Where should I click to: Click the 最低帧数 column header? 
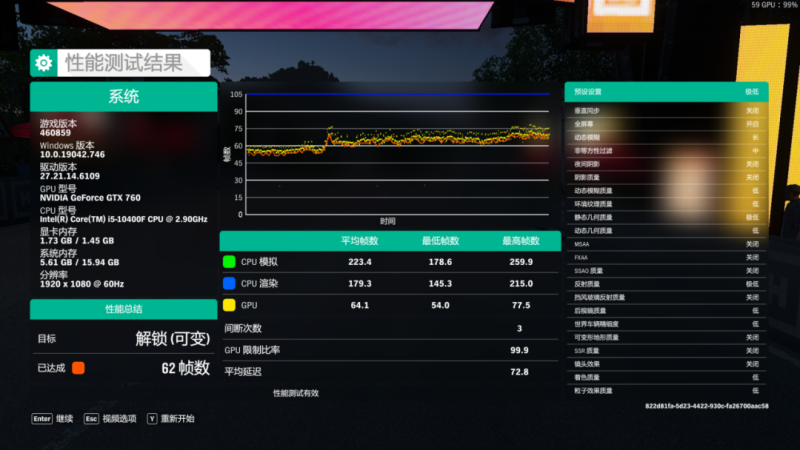(x=440, y=241)
